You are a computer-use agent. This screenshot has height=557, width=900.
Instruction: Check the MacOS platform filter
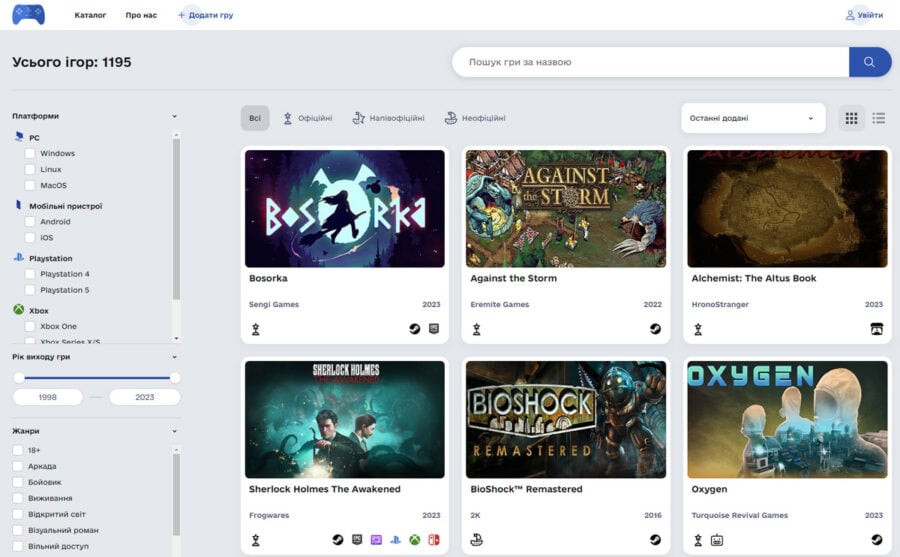pos(30,185)
